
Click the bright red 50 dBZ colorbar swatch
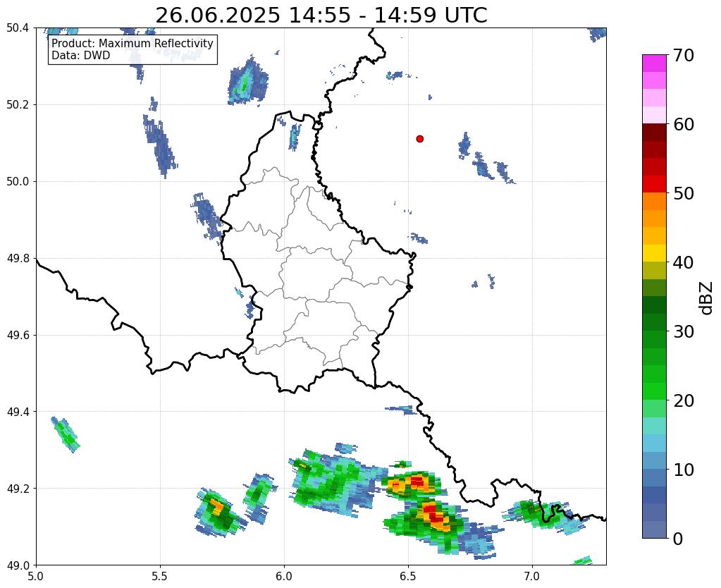click(654, 184)
